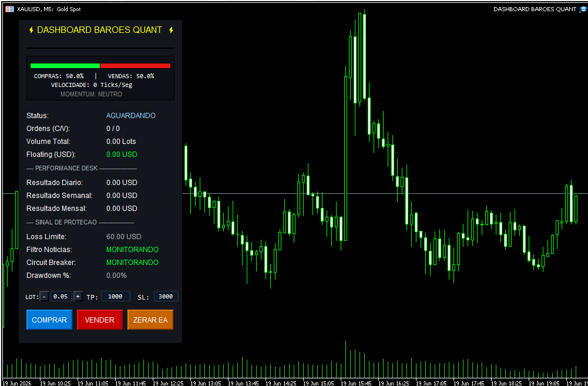This screenshot has width=588, height=386.
Task: Click the 19 Jun 17:45 time axis label
Action: 469,383
